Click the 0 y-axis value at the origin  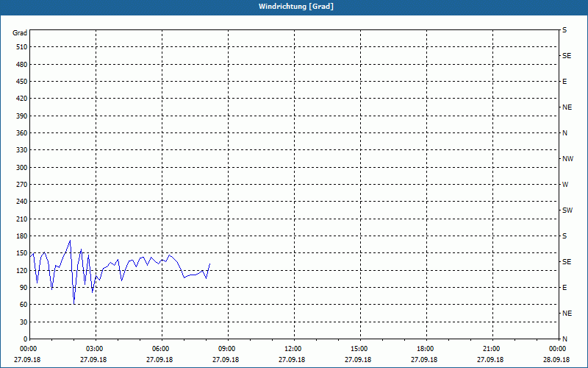click(25, 339)
